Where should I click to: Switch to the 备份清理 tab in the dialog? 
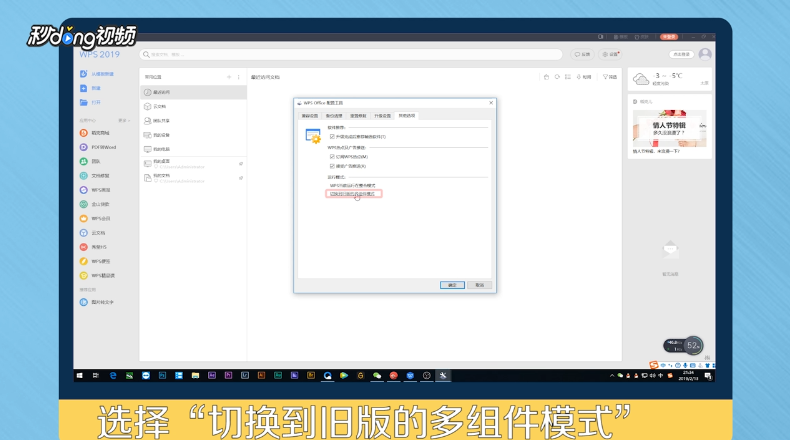tap(334, 116)
